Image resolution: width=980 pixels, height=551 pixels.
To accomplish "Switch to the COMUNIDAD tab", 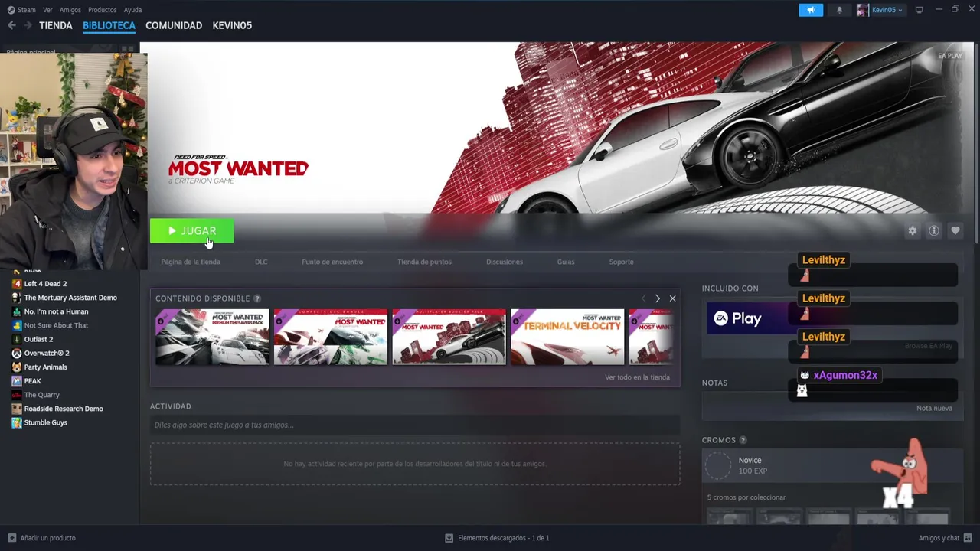I will [174, 25].
